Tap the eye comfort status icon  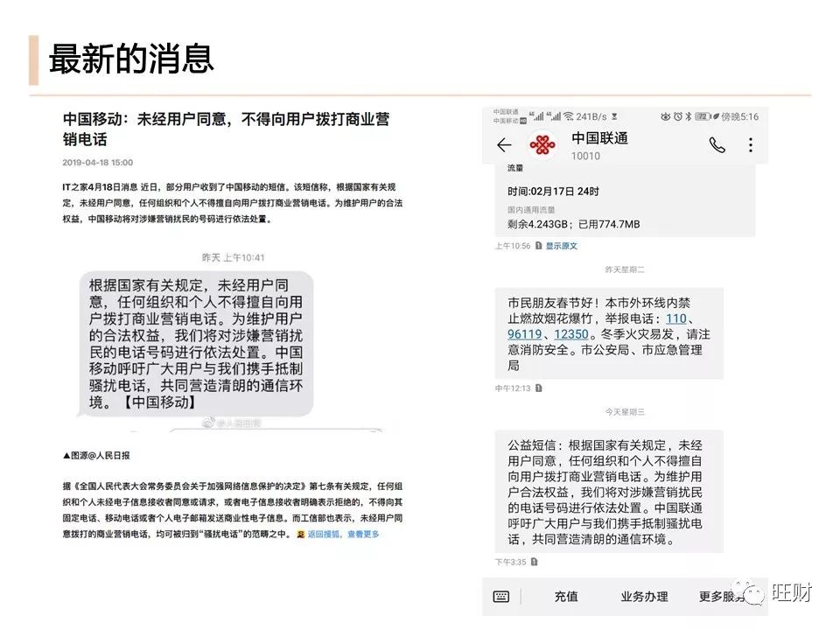click(666, 116)
